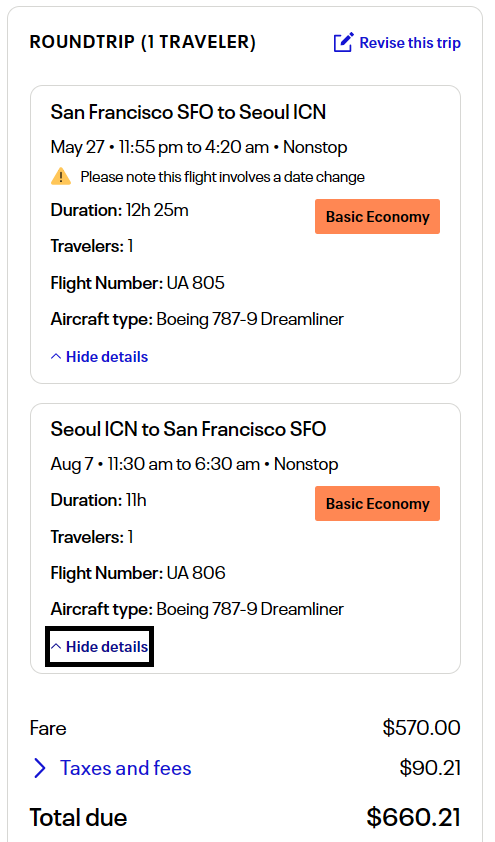Collapse details for the ICN to SFO flight
The image size is (495, 842).
(x=99, y=647)
